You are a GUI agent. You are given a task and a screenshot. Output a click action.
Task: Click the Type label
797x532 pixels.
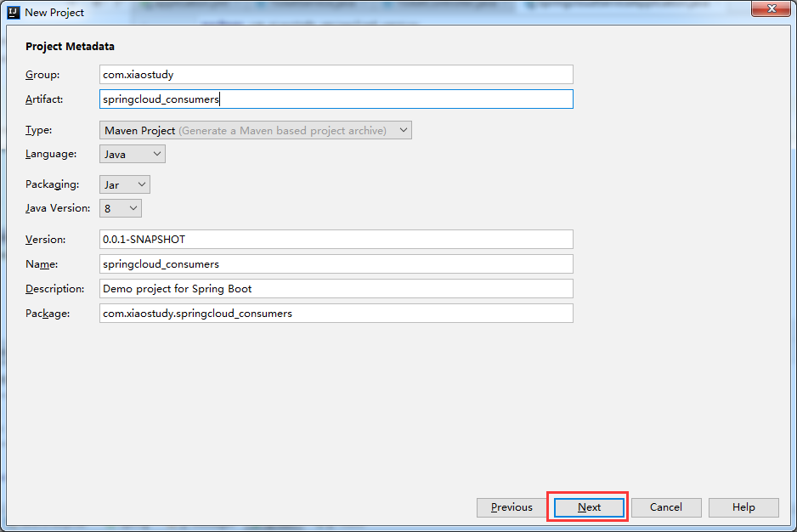point(38,130)
